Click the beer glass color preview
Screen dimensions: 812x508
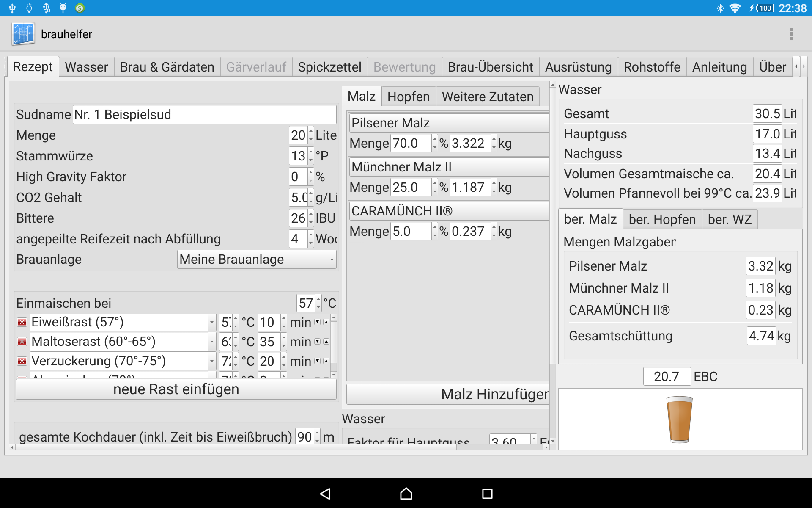pos(679,419)
